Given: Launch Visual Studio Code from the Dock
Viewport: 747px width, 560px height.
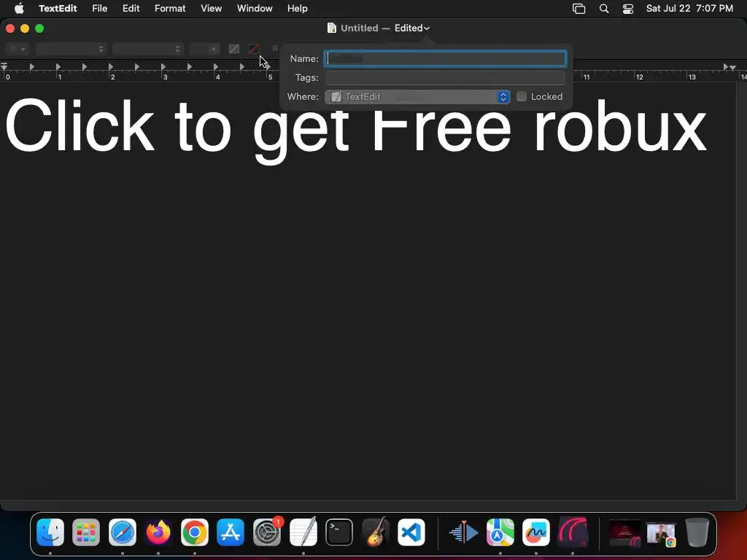Looking at the screenshot, I should coord(411,532).
